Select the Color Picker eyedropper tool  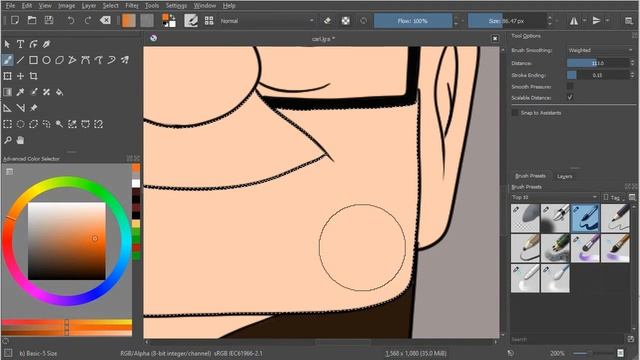click(x=20, y=92)
